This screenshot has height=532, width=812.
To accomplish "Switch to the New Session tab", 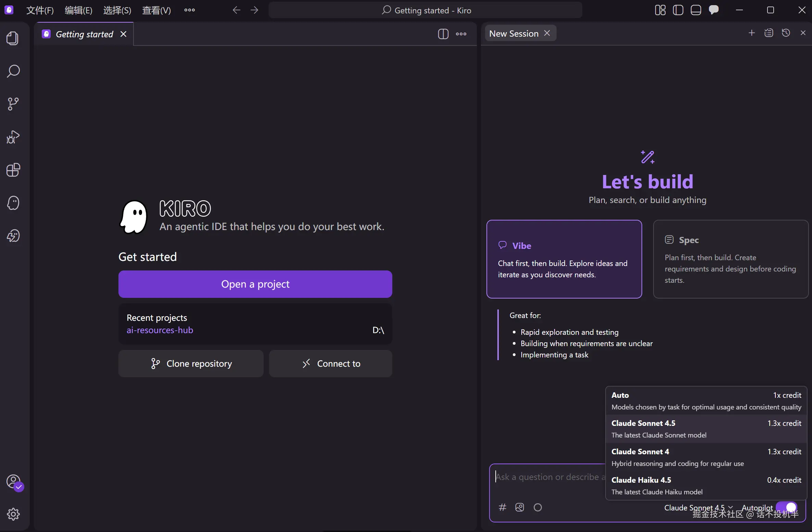I will (513, 34).
